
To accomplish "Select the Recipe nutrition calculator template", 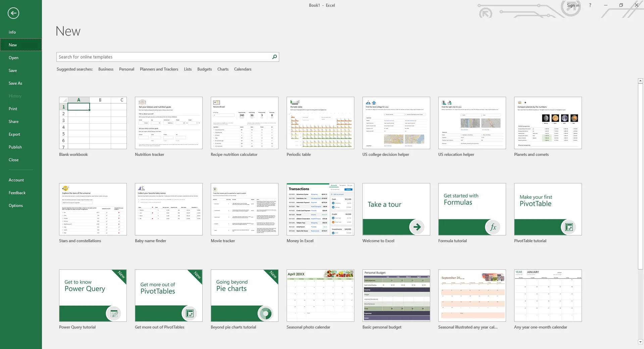I will click(x=245, y=123).
